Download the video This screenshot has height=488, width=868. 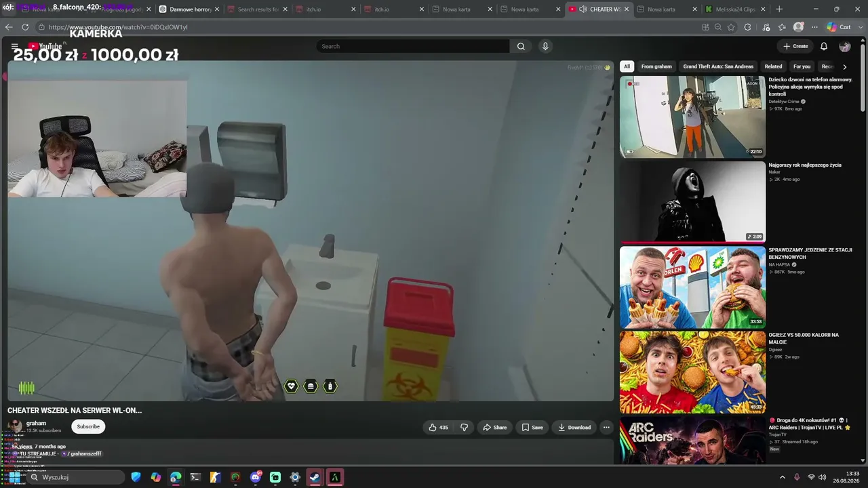click(574, 427)
